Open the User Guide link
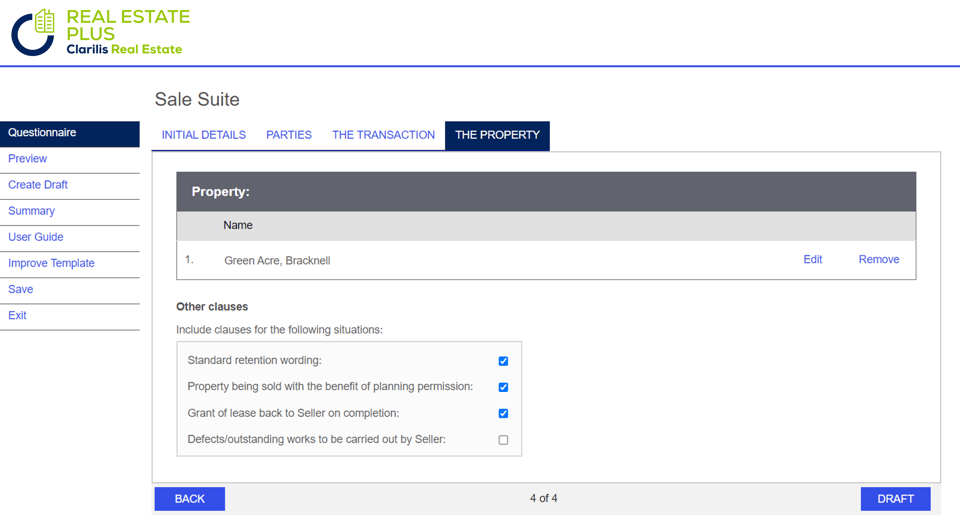The height and width of the screenshot is (522, 960). pyautogui.click(x=36, y=237)
